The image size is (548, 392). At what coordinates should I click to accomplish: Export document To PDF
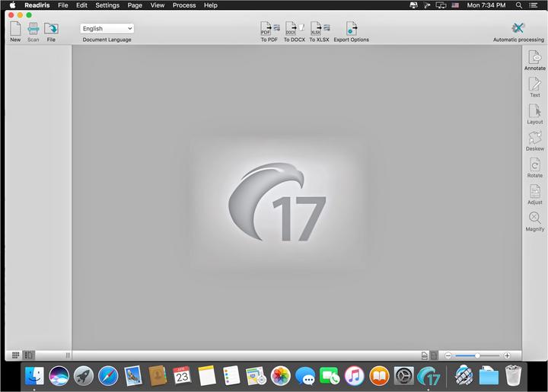pyautogui.click(x=269, y=31)
